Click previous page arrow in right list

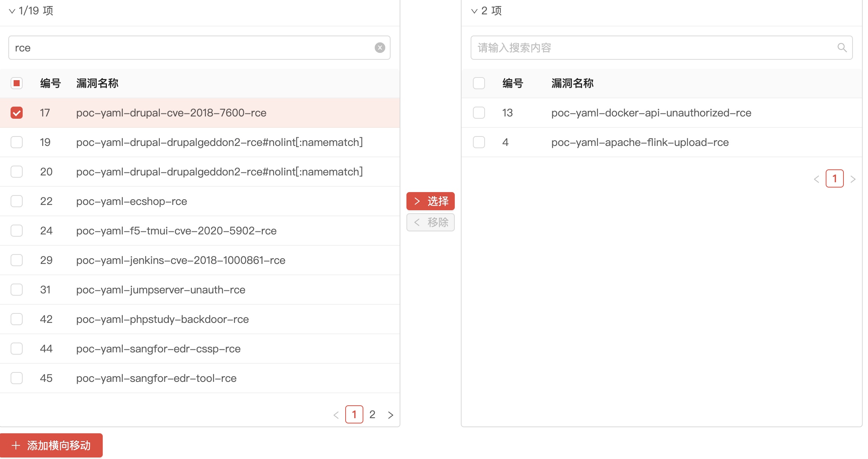[x=816, y=179]
